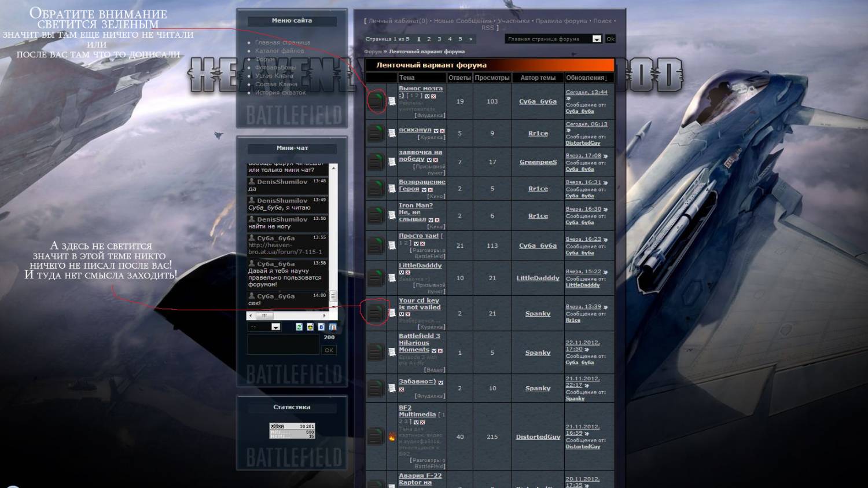Viewport: 868px width, 488px height.
Task: Open the topic 'BF2 Multimedia'
Action: tap(417, 411)
